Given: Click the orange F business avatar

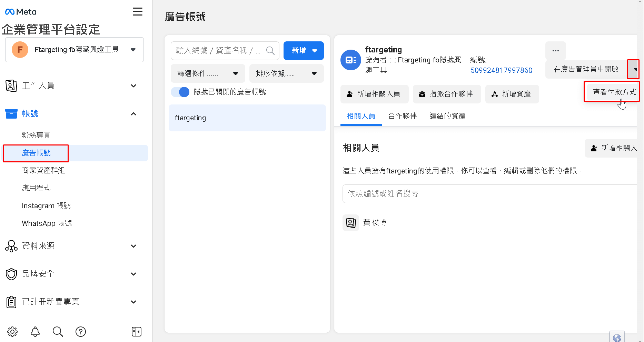Looking at the screenshot, I should [x=20, y=50].
